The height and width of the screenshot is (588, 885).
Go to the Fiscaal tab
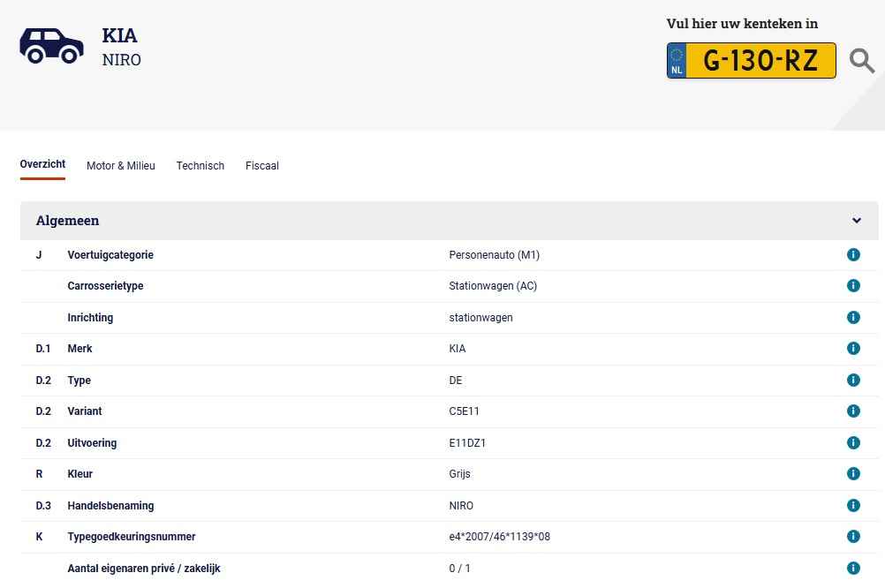(262, 165)
